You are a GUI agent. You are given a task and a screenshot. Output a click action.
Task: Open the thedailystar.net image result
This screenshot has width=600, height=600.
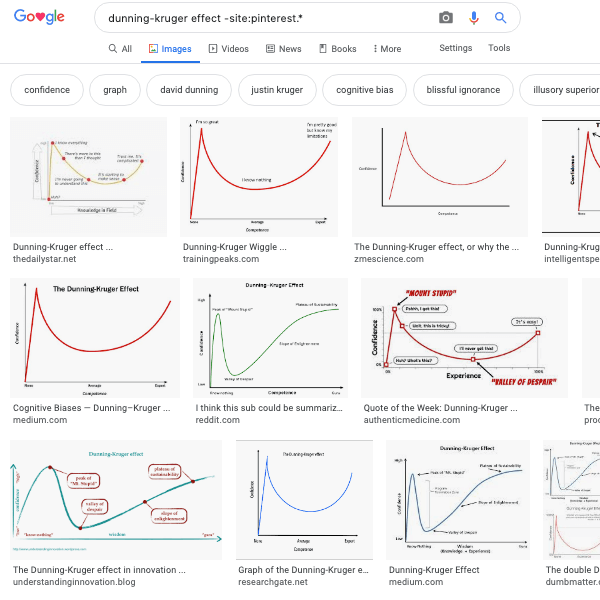click(x=88, y=177)
